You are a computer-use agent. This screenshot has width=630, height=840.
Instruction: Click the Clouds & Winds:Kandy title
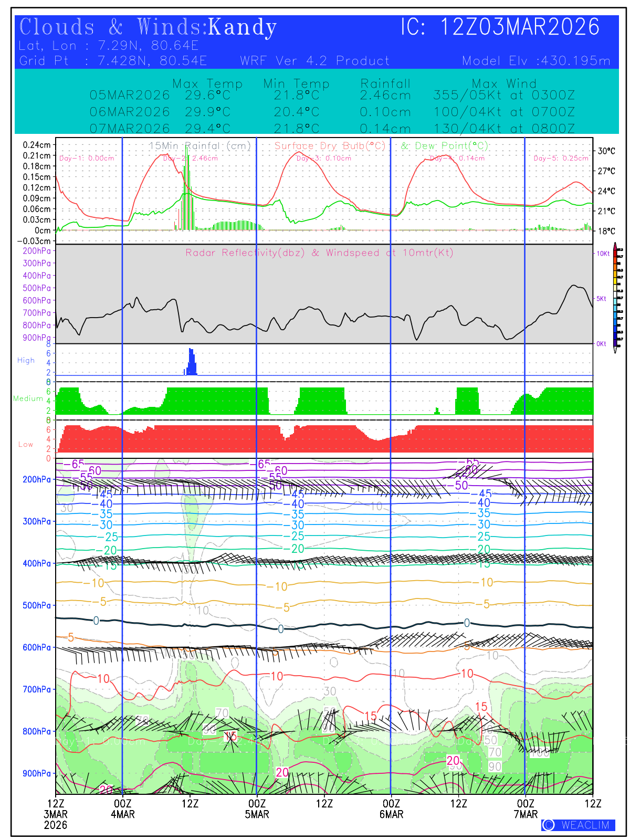tap(148, 27)
